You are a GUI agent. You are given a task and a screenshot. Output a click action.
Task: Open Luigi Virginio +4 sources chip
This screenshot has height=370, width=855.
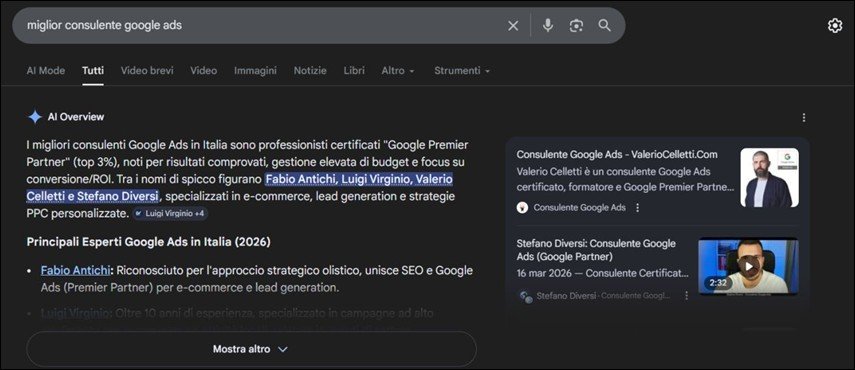(x=171, y=214)
